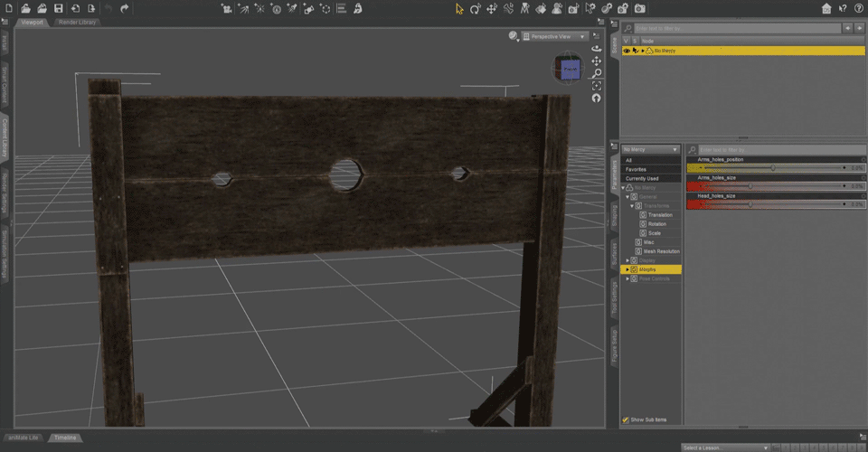Click the Scene pane filter text field
Viewport: 868px width, 452px height.
[x=738, y=28]
